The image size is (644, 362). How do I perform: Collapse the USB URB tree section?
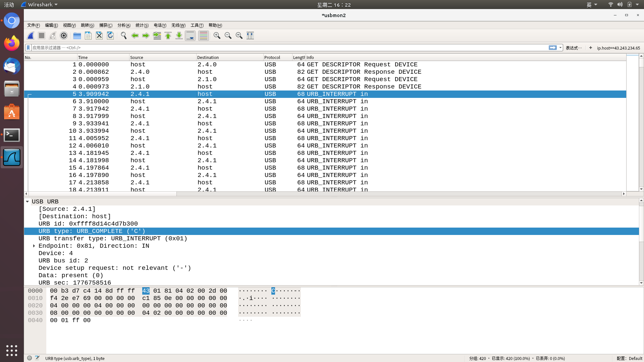pyautogui.click(x=28, y=202)
